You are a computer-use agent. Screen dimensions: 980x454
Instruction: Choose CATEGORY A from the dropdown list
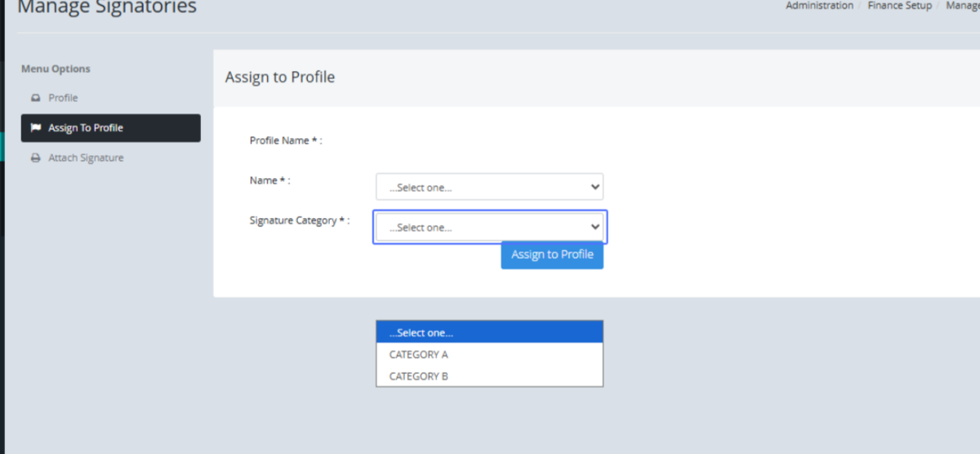[x=418, y=354]
